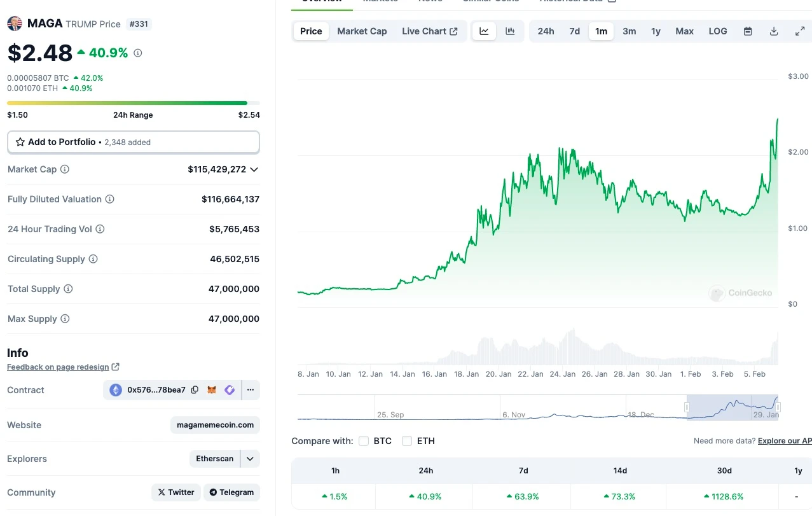Image resolution: width=812 pixels, height=516 pixels.
Task: Open the three-dots contract menu
Action: (251, 390)
